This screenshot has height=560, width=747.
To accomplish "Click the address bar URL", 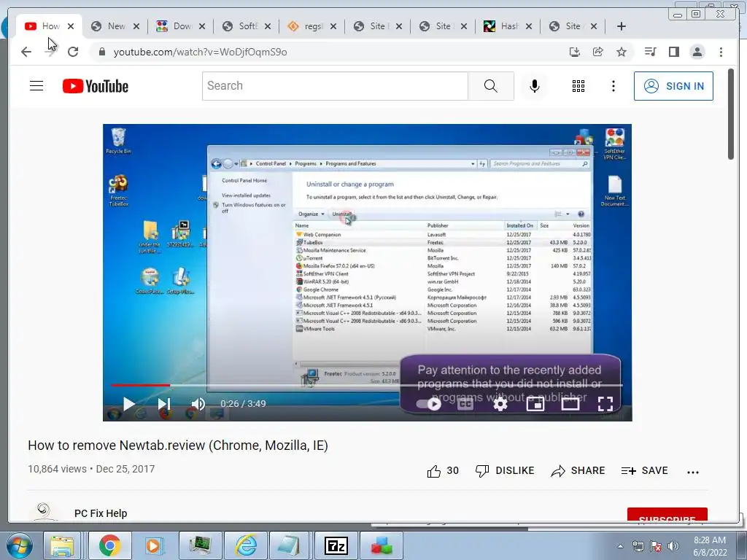I will [200, 52].
